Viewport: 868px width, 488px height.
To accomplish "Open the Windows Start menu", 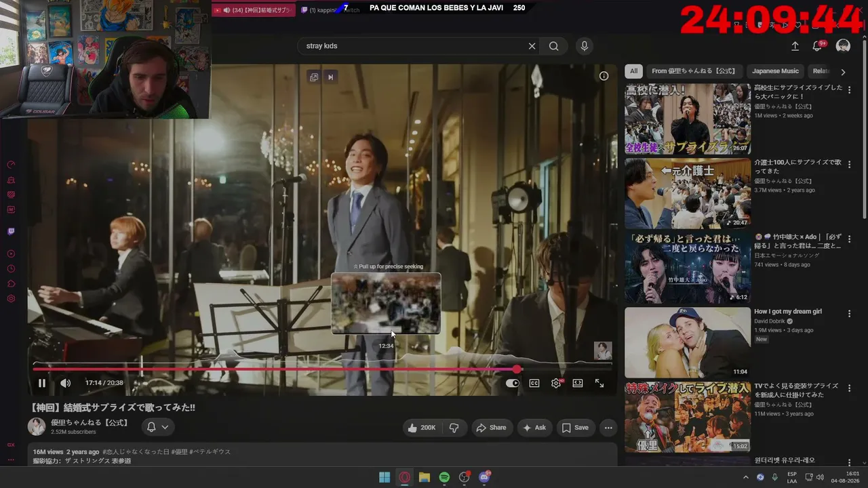I will point(384,477).
